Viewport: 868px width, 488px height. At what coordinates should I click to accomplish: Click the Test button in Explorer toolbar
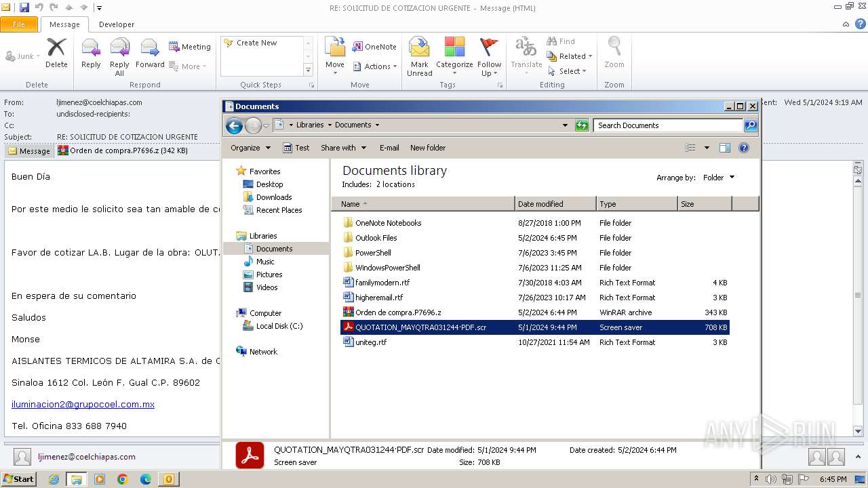click(x=296, y=148)
